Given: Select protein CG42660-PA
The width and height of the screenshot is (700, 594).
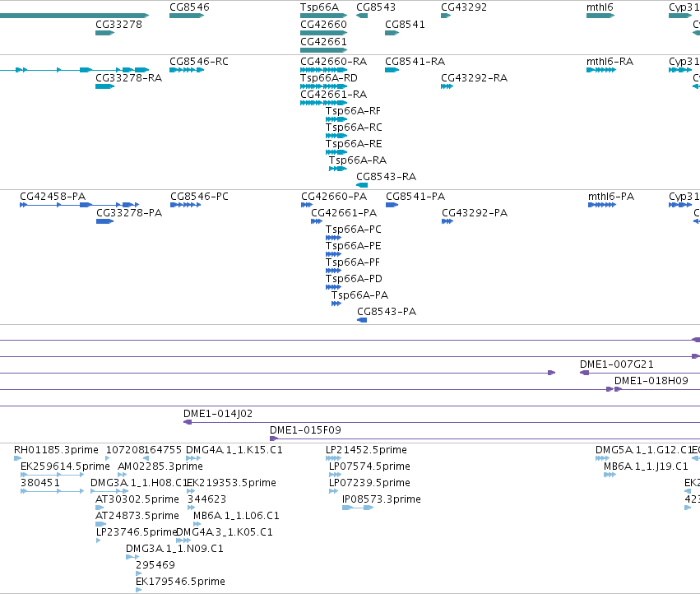Looking at the screenshot, I should click(x=307, y=205).
